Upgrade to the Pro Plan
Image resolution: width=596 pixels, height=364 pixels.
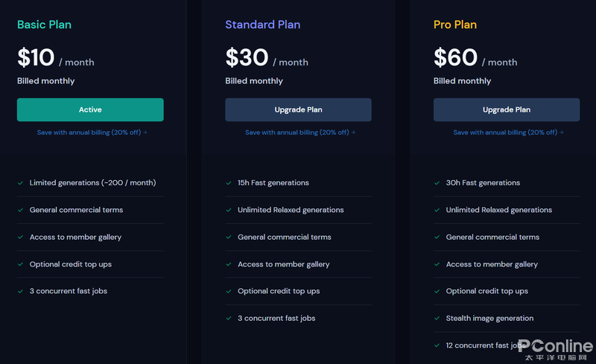coord(507,110)
